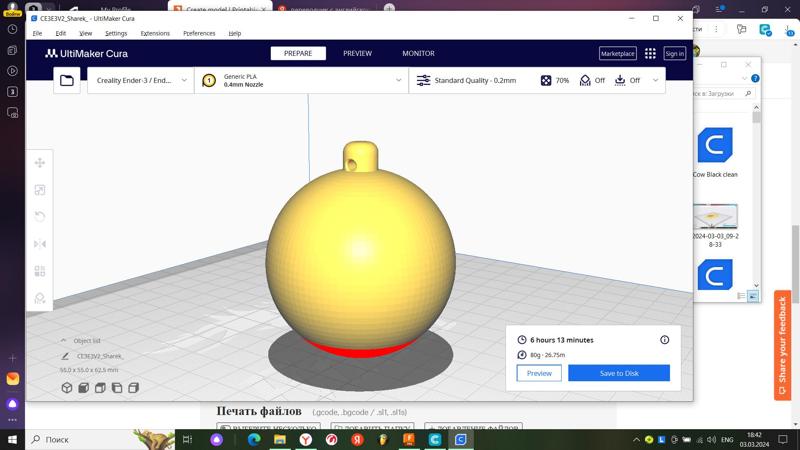Click the 70% infill icon
This screenshot has width=800, height=450.
[546, 80]
